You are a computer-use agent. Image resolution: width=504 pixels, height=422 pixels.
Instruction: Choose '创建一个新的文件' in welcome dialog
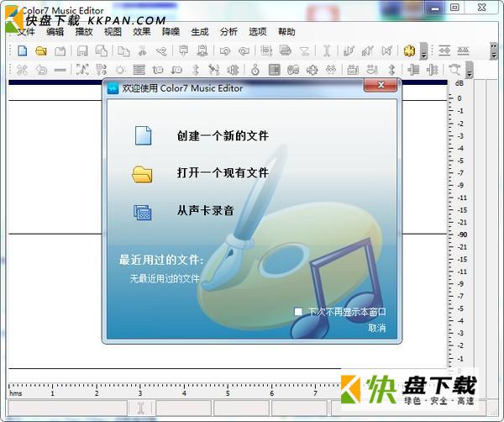223,135
